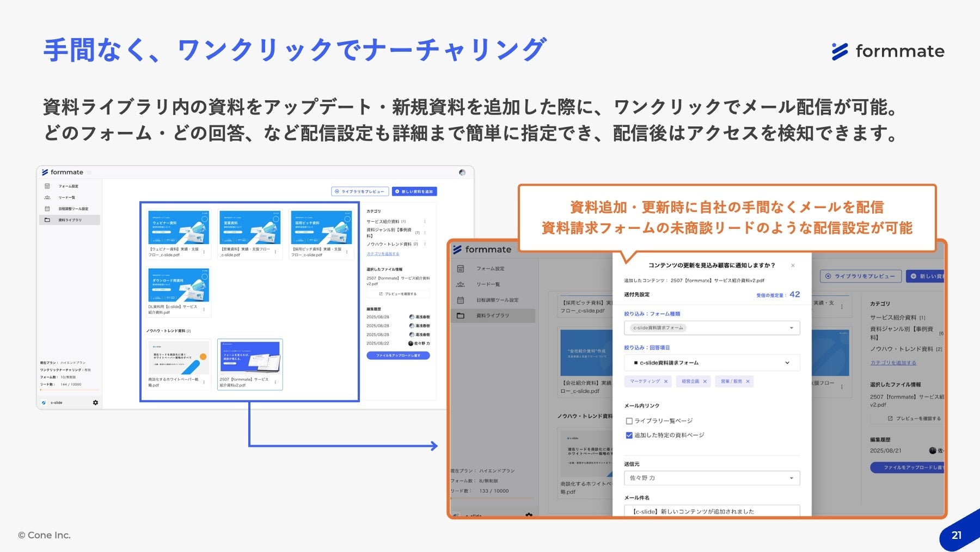Select 日程調整ツール設定 label in larger window sidebar
The width and height of the screenshot is (980, 552).
tap(498, 300)
